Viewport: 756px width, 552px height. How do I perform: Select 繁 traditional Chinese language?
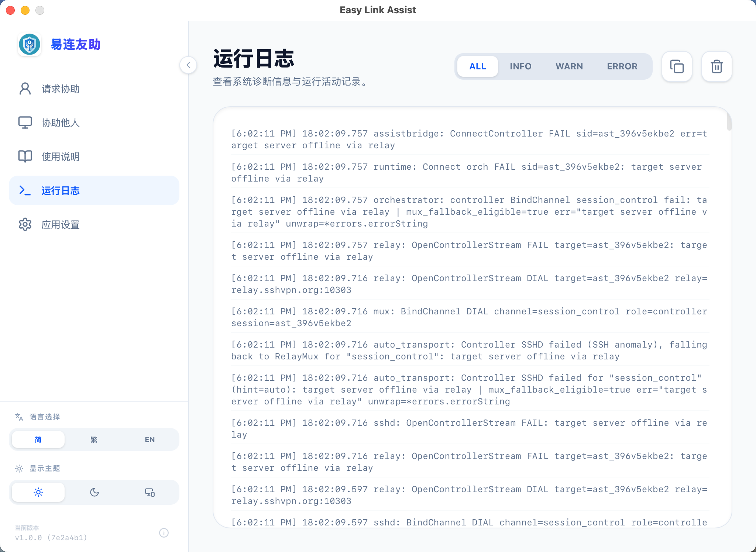pyautogui.click(x=94, y=439)
